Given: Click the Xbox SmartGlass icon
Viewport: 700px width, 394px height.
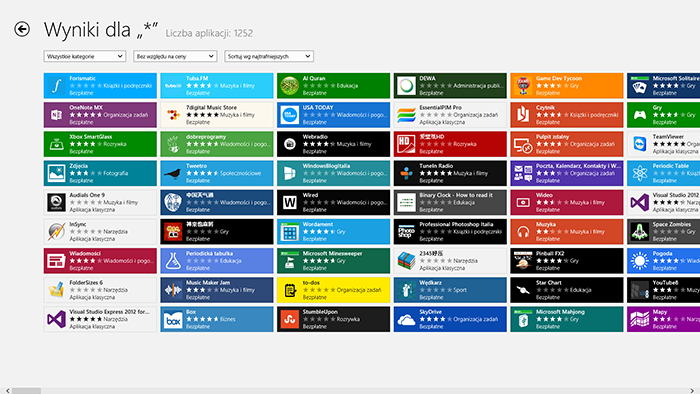Looking at the screenshot, I should 56,144.
